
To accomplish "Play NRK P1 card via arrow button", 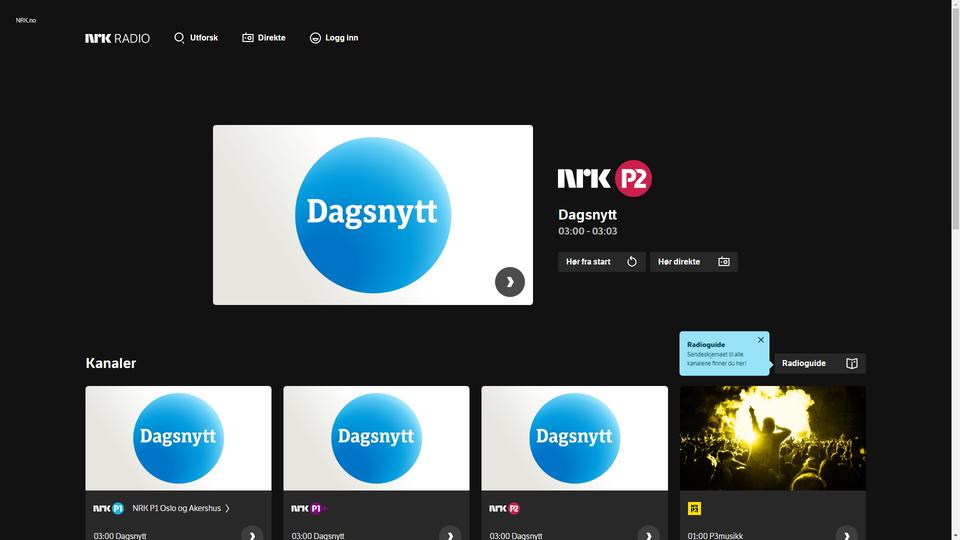I will coord(252,534).
